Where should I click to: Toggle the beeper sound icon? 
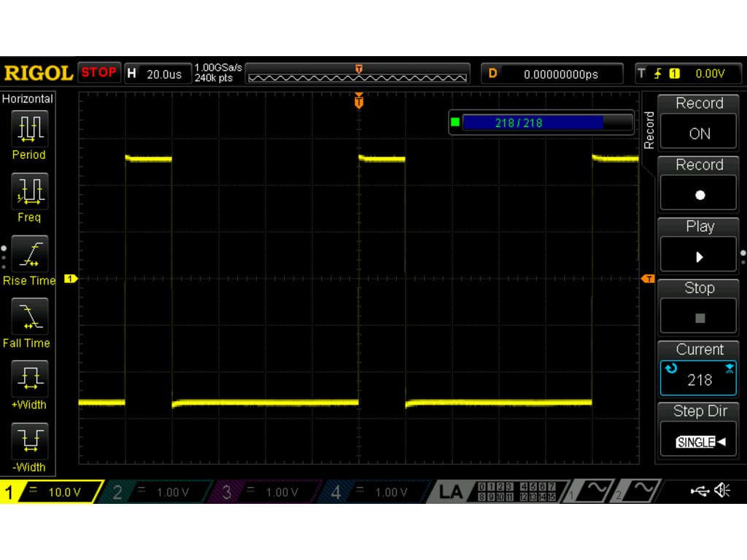(x=721, y=491)
